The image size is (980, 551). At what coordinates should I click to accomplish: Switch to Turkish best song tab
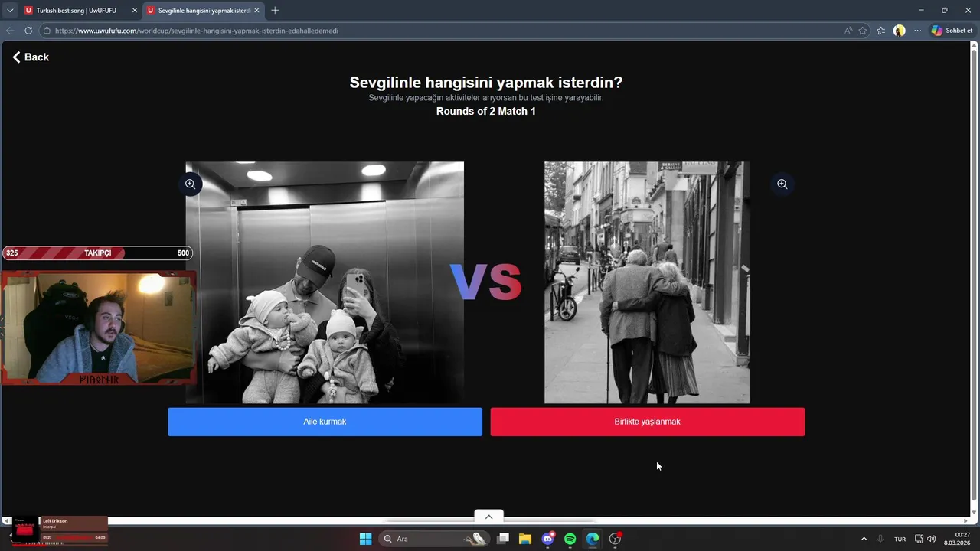pos(76,11)
